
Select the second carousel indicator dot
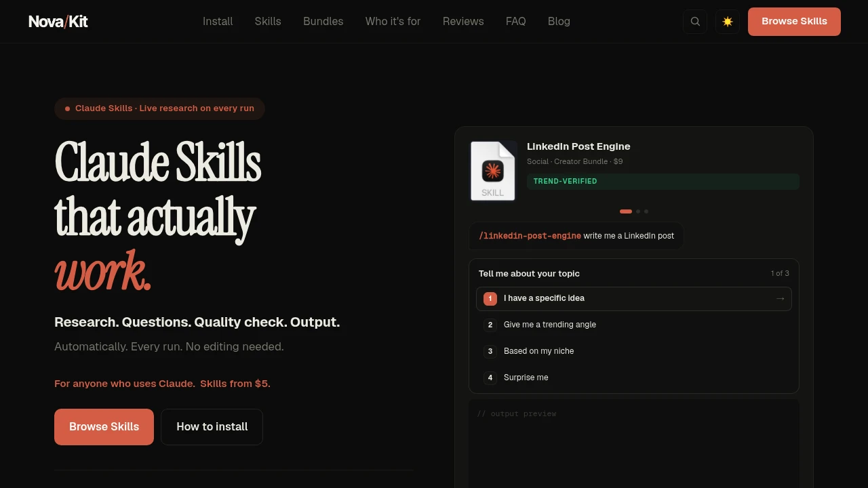point(638,211)
